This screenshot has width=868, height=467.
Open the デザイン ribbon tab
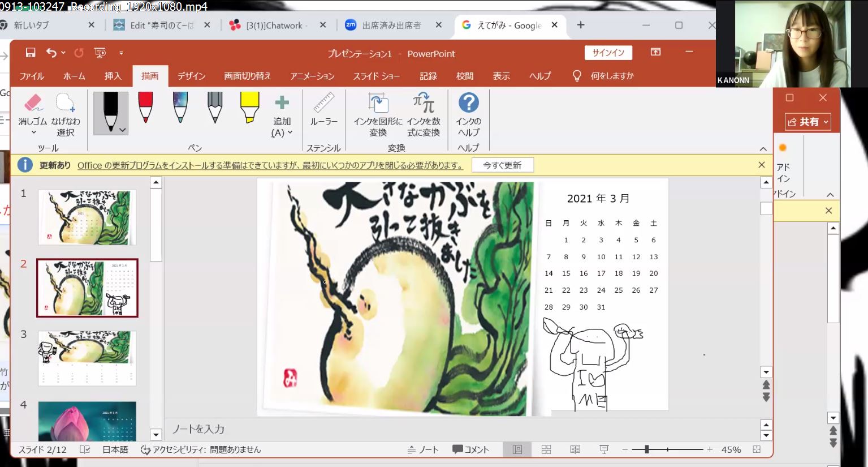(191, 76)
